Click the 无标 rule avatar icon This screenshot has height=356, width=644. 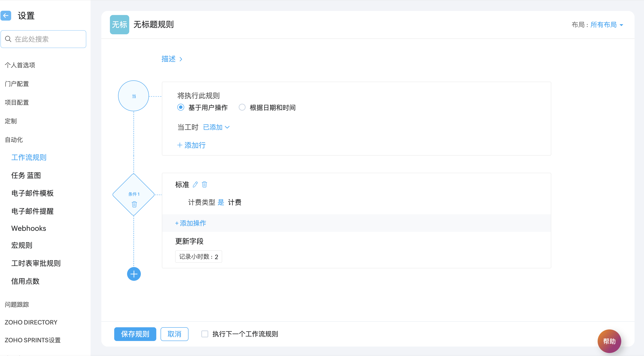click(120, 24)
